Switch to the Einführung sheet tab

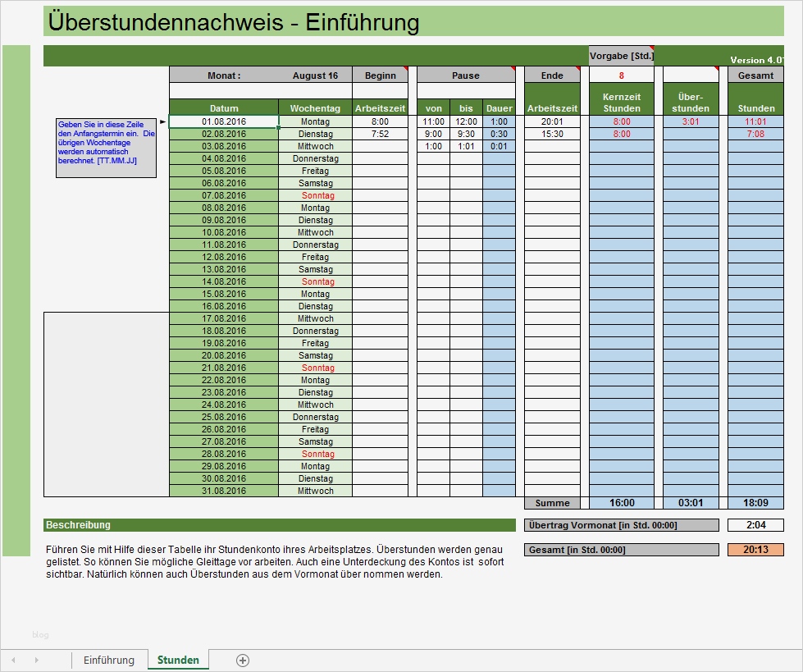(x=109, y=661)
